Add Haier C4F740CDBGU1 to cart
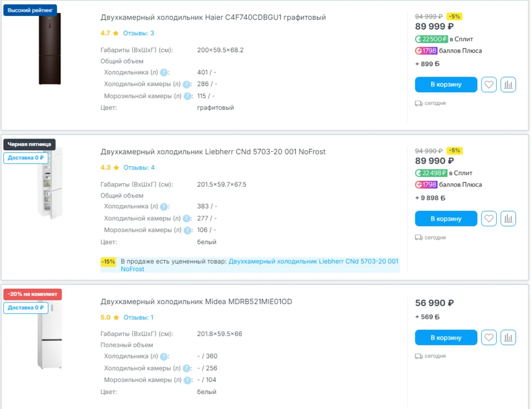 click(446, 85)
